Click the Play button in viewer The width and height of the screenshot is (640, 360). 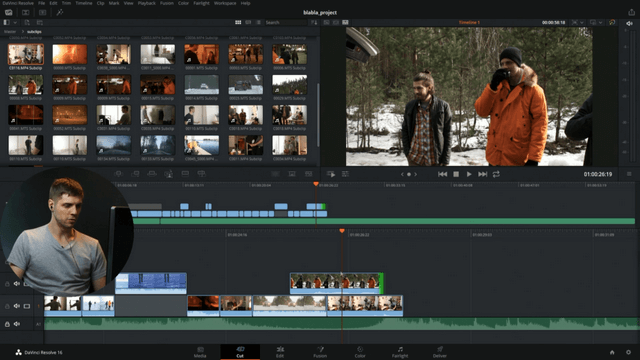[469, 174]
